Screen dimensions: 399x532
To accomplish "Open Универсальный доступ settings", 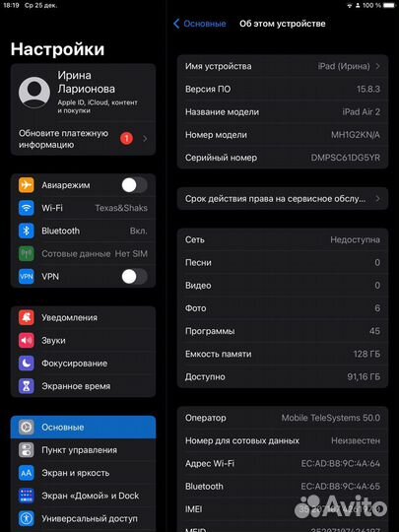I will [83, 518].
